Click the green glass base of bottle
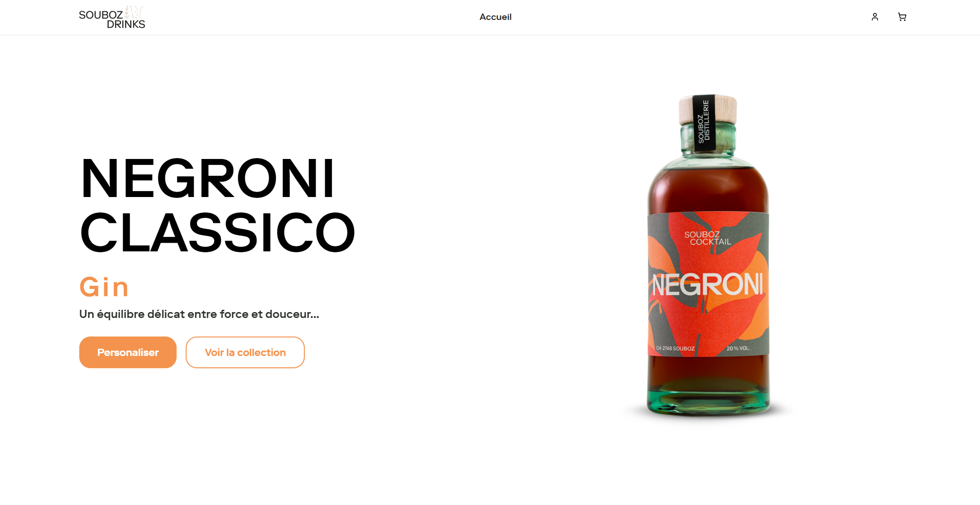 (x=708, y=399)
